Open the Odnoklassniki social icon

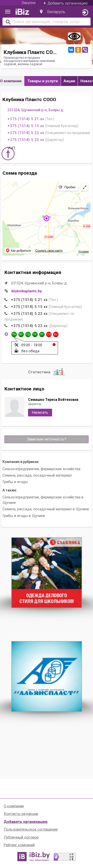(78, 50)
